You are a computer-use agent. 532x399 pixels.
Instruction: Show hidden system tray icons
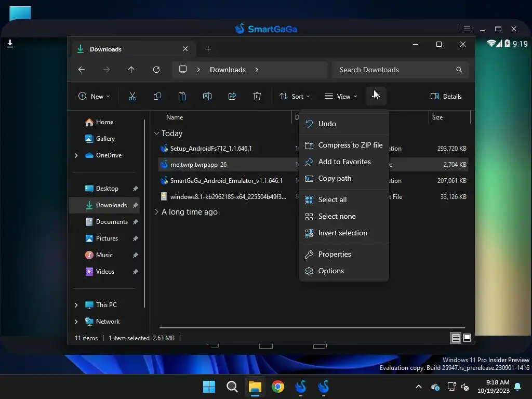tap(419, 387)
